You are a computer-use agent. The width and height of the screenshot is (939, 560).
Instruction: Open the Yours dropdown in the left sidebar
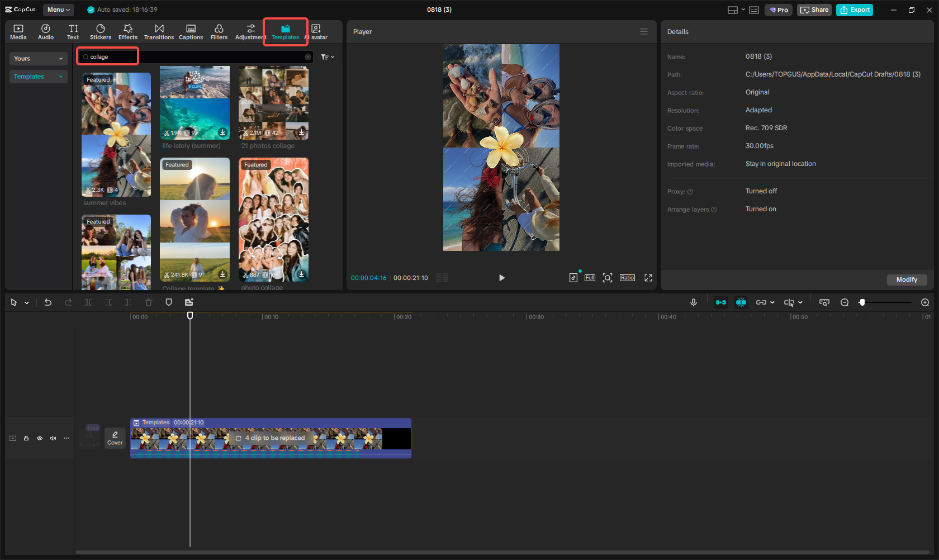tap(38, 58)
